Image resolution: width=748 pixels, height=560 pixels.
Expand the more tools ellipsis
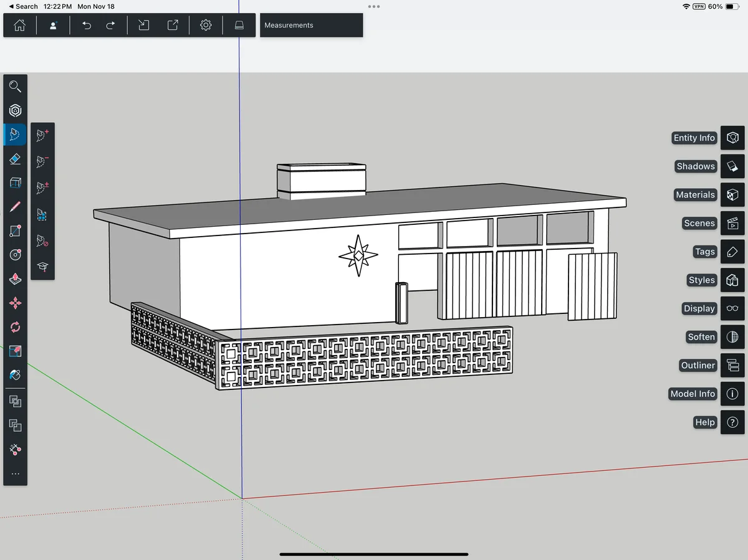tap(16, 474)
